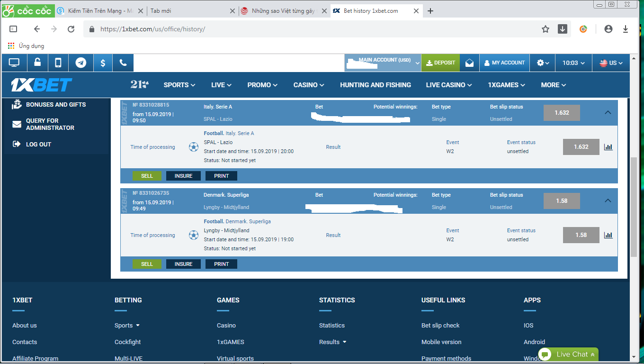Click football icon in SPAL - Lazio row
The image size is (644, 364).
click(194, 147)
